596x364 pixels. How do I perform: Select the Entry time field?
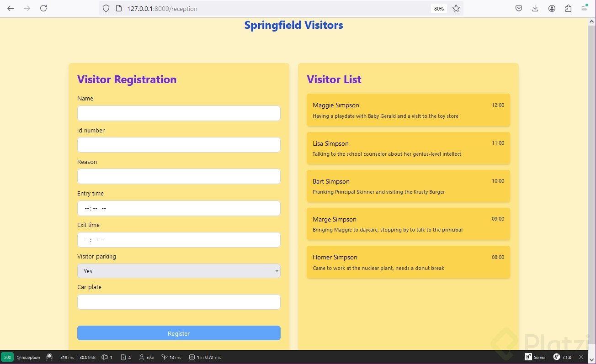coord(179,208)
